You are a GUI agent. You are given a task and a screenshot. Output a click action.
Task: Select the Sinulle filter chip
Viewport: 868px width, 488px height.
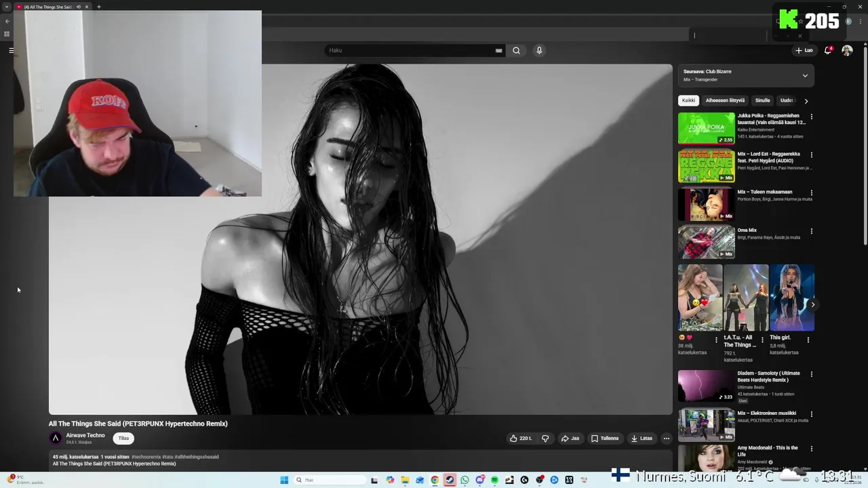coord(763,100)
